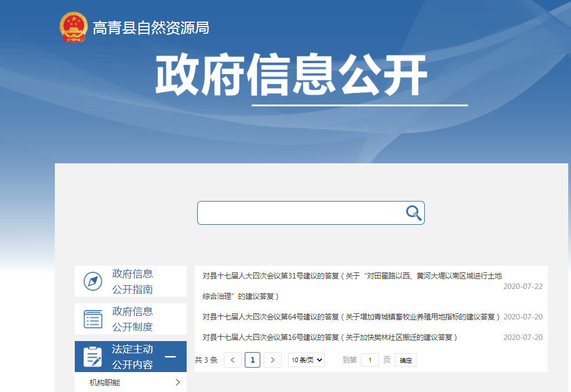The width and height of the screenshot is (571, 392).
Task: Click the clipboard icon for 法定主动公开内容
Action: 92,357
